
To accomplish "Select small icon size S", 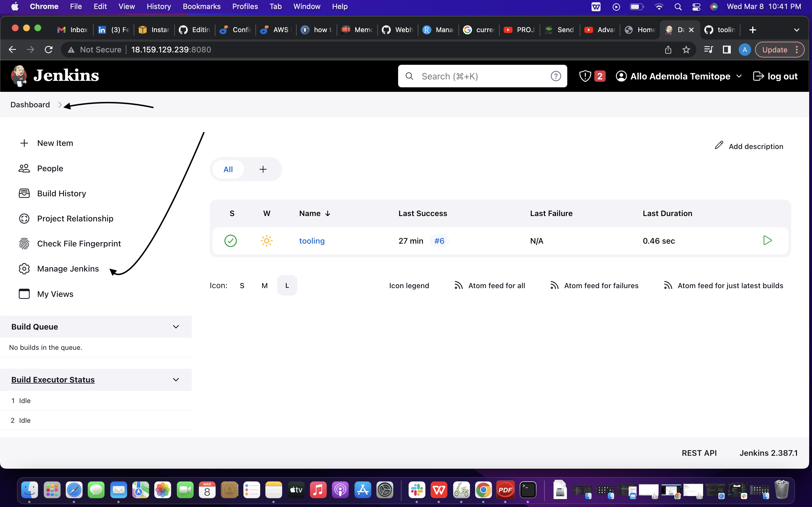I will (242, 285).
